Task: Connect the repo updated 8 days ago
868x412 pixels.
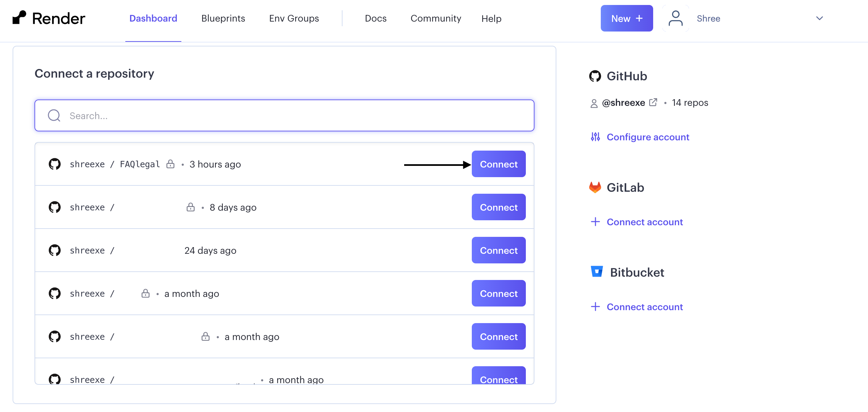Action: tap(498, 207)
